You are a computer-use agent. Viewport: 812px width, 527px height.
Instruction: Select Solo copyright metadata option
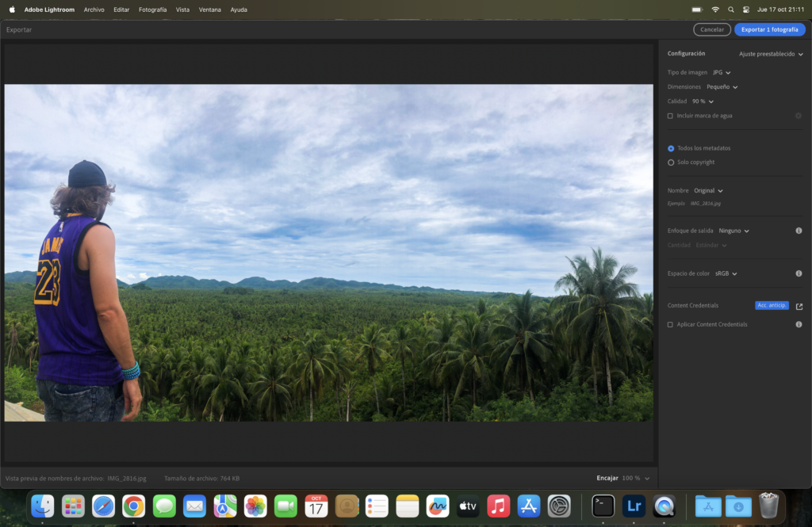click(x=671, y=162)
